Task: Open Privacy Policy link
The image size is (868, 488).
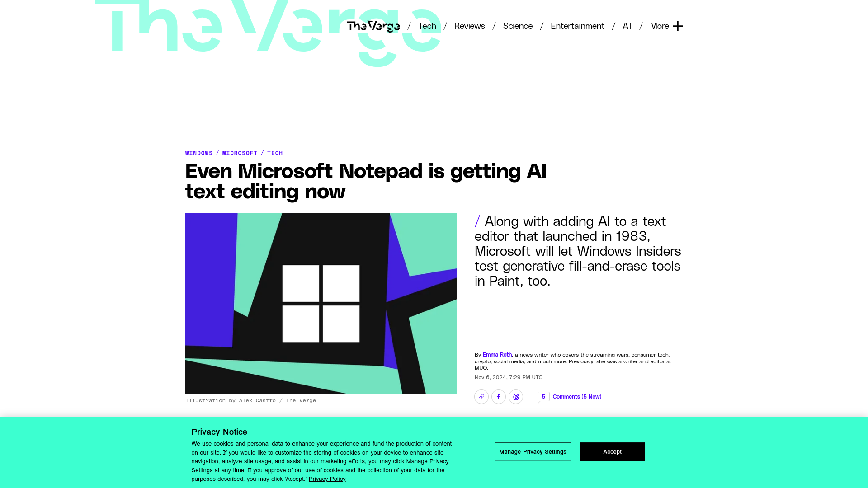Action: click(x=327, y=479)
